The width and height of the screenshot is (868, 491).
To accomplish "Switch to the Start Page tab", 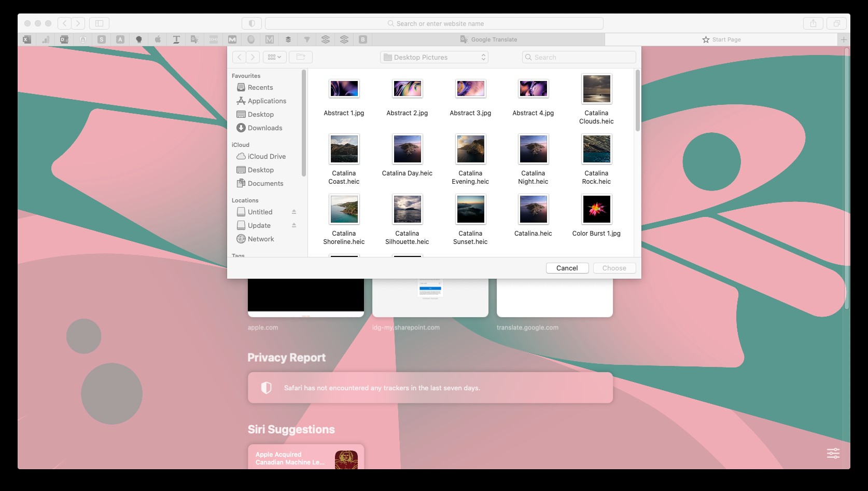I will pyautogui.click(x=722, y=39).
